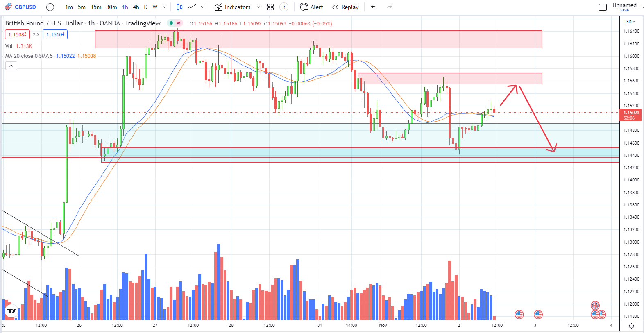644x333 pixels.
Task: Select the Vol 1.313K indicator legend
Action: click(x=18, y=46)
